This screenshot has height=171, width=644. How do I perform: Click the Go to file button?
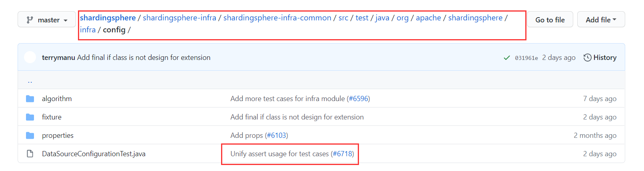[x=550, y=20]
